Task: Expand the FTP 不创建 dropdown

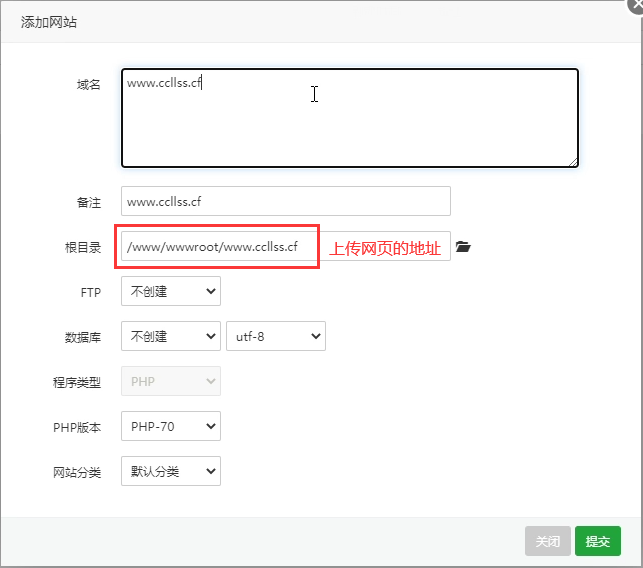Action: coord(170,291)
